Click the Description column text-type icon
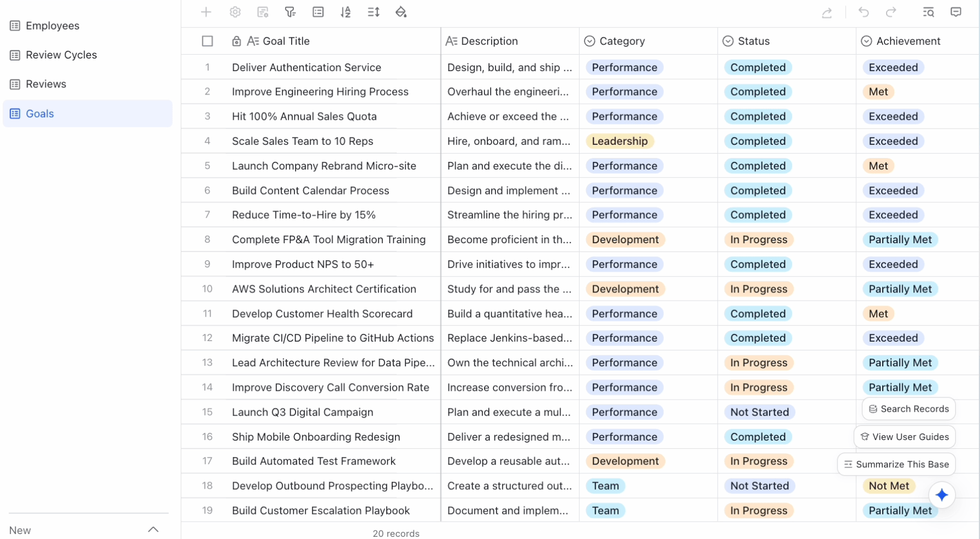This screenshot has height=539, width=980. pyautogui.click(x=451, y=41)
